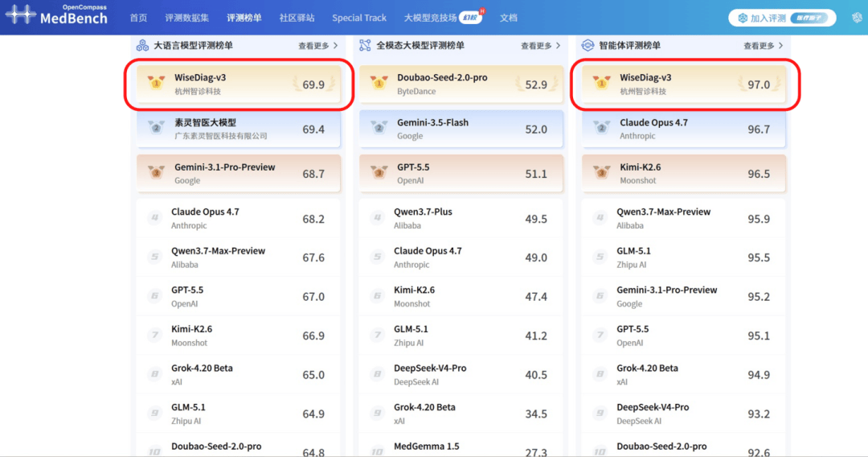Open 大模型竞技场 in the navigation bar
The image size is (868, 457).
pos(430,18)
